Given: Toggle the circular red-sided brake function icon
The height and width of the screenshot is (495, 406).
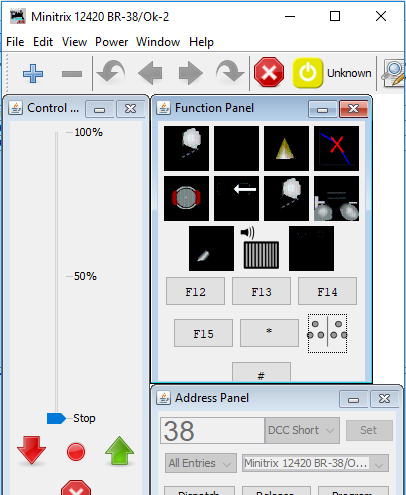Looking at the screenshot, I should (x=186, y=198).
